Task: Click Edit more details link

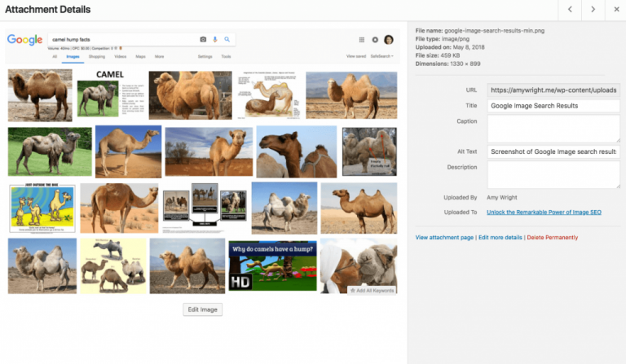Action: (500, 237)
